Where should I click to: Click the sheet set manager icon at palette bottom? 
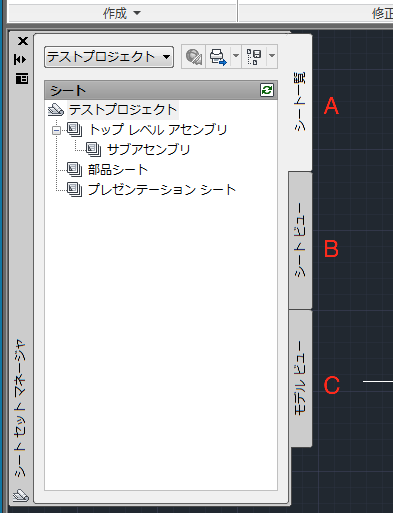tap(21, 496)
